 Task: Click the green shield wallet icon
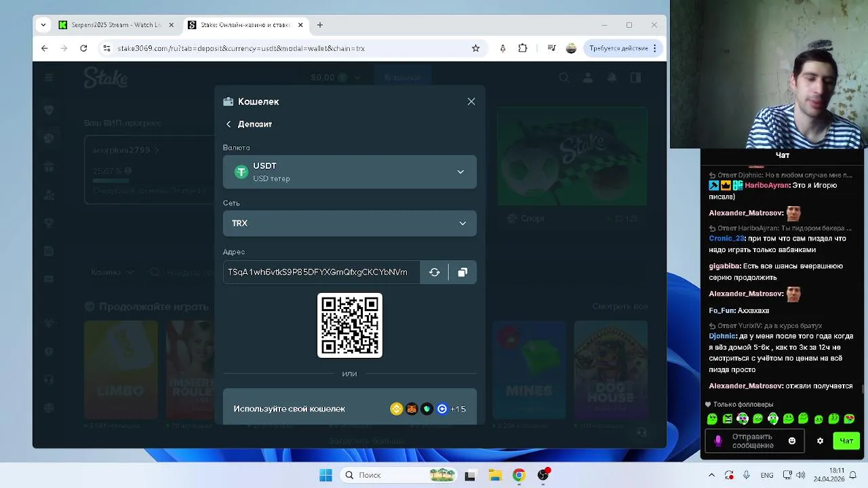[x=427, y=409]
